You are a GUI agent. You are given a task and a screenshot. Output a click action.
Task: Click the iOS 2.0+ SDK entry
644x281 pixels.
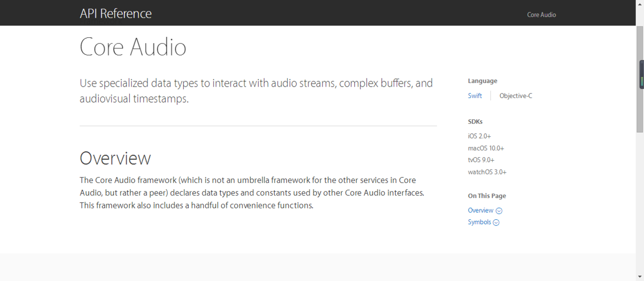click(479, 136)
